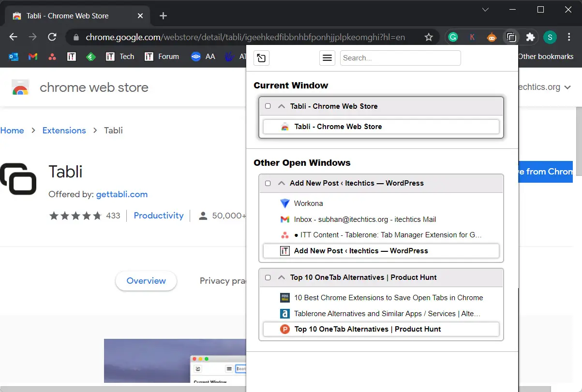The height and width of the screenshot is (392, 582).
Task: Open the Extensions puzzle piece menu
Action: point(530,37)
